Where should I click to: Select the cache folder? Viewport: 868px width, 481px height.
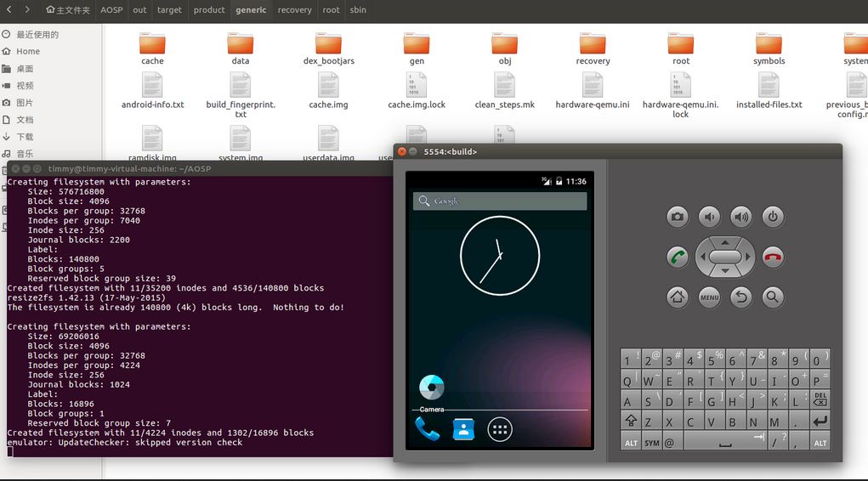tap(152, 48)
